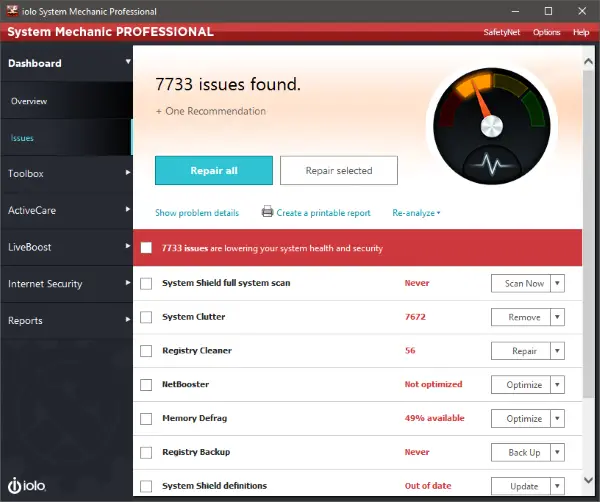Click the Repair selected button
The image size is (600, 502).
tap(339, 170)
